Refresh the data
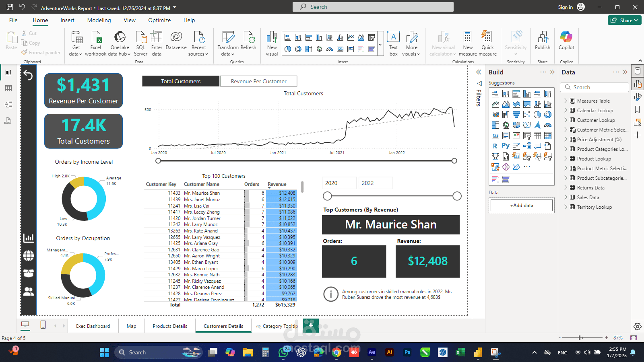Image resolution: width=644 pixels, height=362 pixels. click(x=248, y=40)
